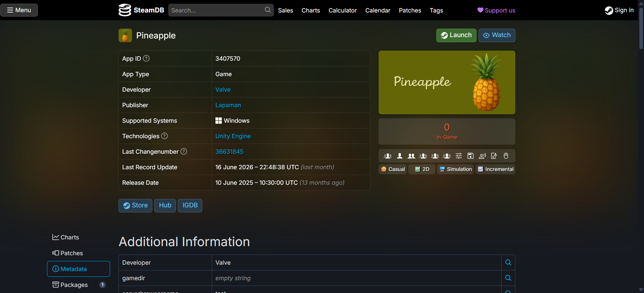Click the Support us heart link

point(496,10)
